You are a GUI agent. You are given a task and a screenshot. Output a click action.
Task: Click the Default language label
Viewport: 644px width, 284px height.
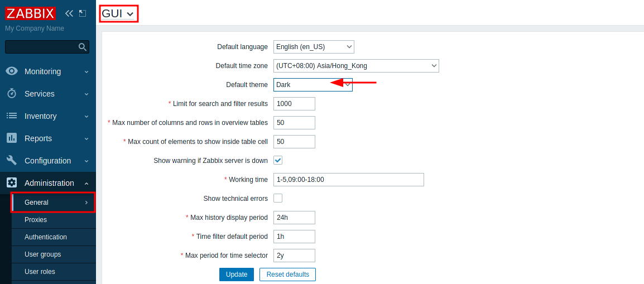pyautogui.click(x=242, y=47)
